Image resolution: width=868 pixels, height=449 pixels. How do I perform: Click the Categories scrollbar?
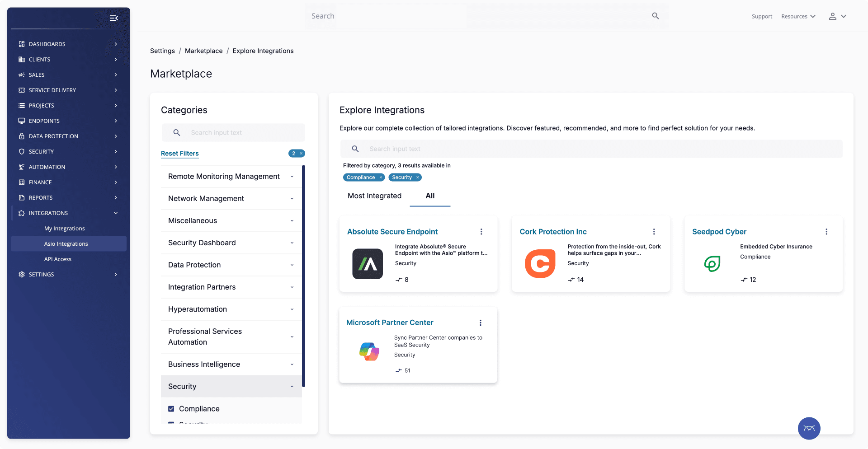click(x=304, y=276)
